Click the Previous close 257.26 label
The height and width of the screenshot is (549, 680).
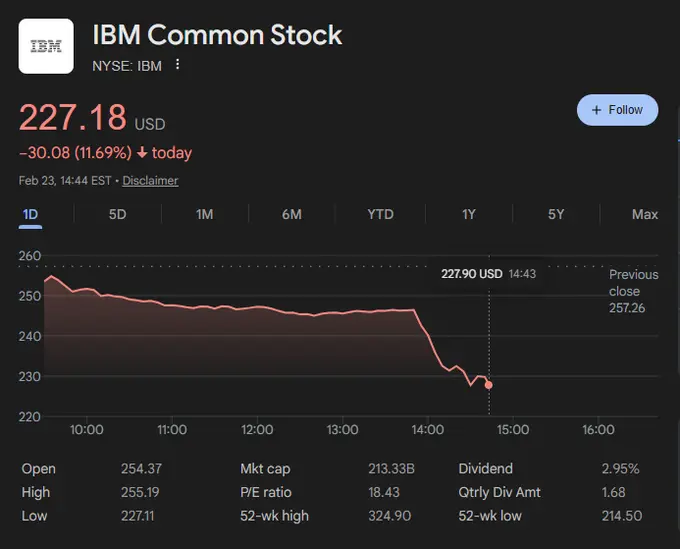pyautogui.click(x=633, y=291)
